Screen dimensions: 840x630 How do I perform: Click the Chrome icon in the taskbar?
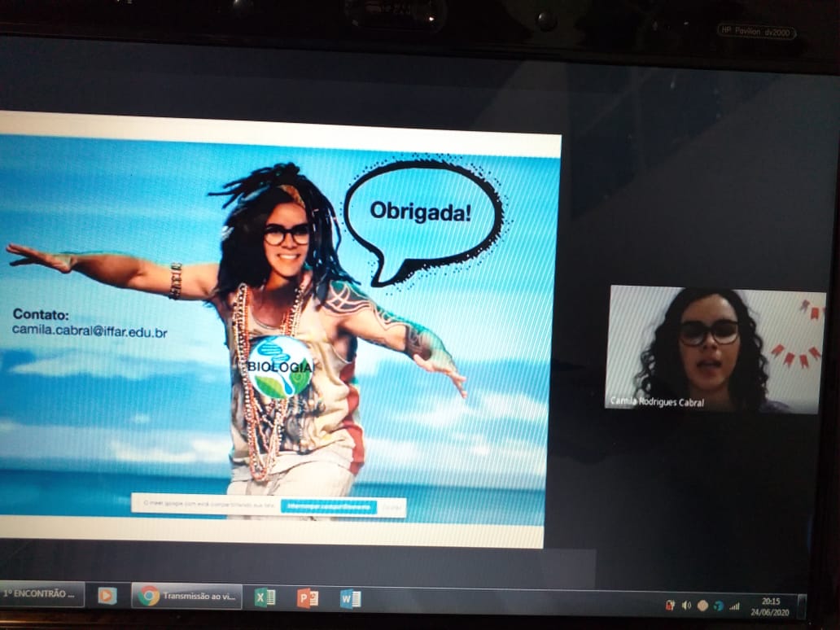coord(148,596)
